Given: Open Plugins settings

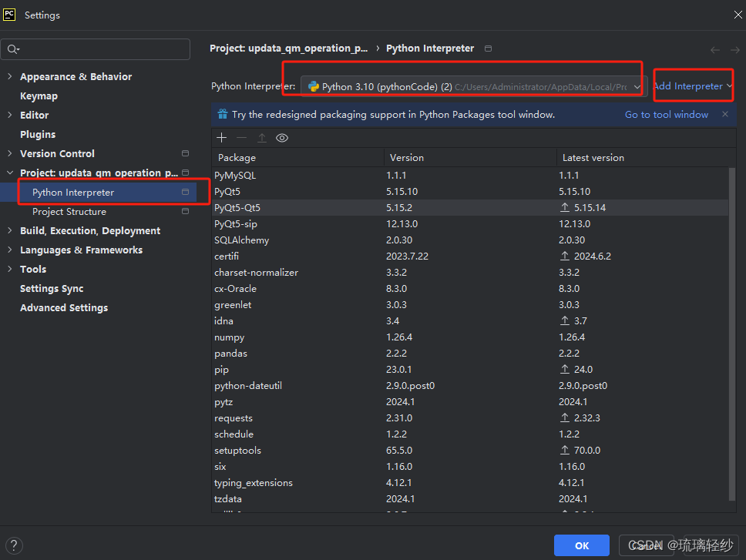Looking at the screenshot, I should [38, 135].
